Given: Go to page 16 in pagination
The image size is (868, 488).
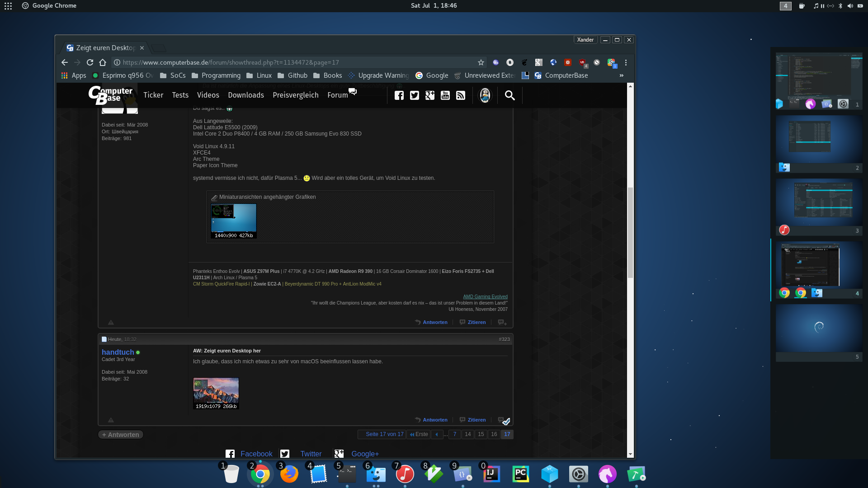Looking at the screenshot, I should coord(494,434).
